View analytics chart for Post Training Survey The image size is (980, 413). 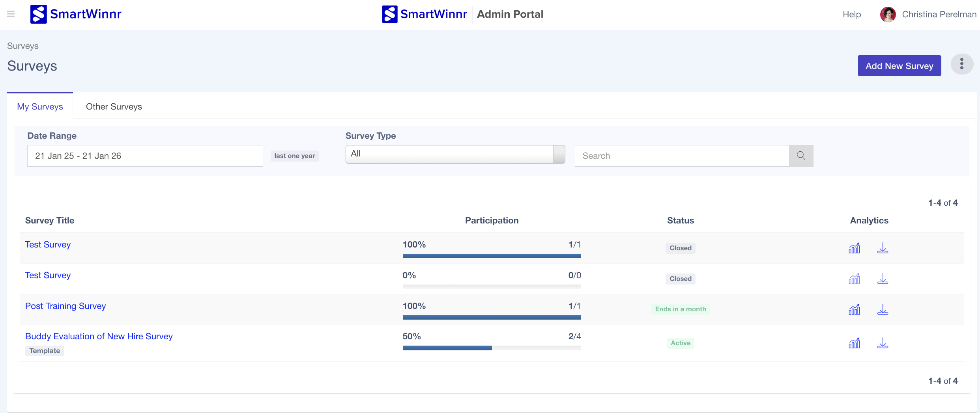click(x=854, y=310)
